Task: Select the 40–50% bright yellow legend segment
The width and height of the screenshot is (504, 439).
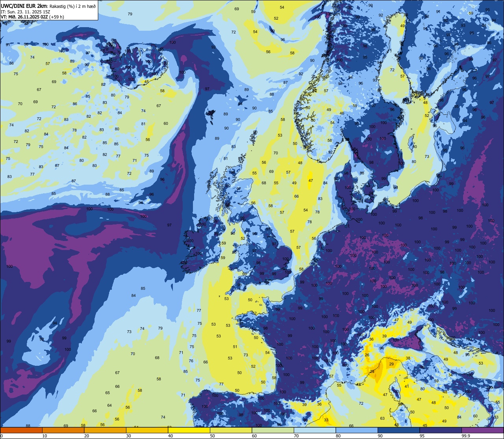Action: [x=189, y=430]
